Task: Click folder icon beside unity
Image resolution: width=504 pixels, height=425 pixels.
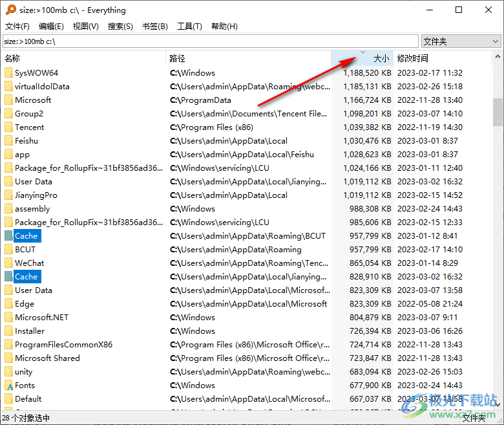Action: 8,371
